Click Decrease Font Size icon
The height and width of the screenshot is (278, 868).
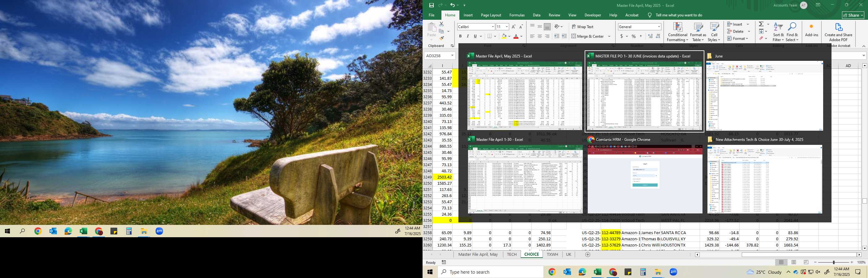coord(521,27)
